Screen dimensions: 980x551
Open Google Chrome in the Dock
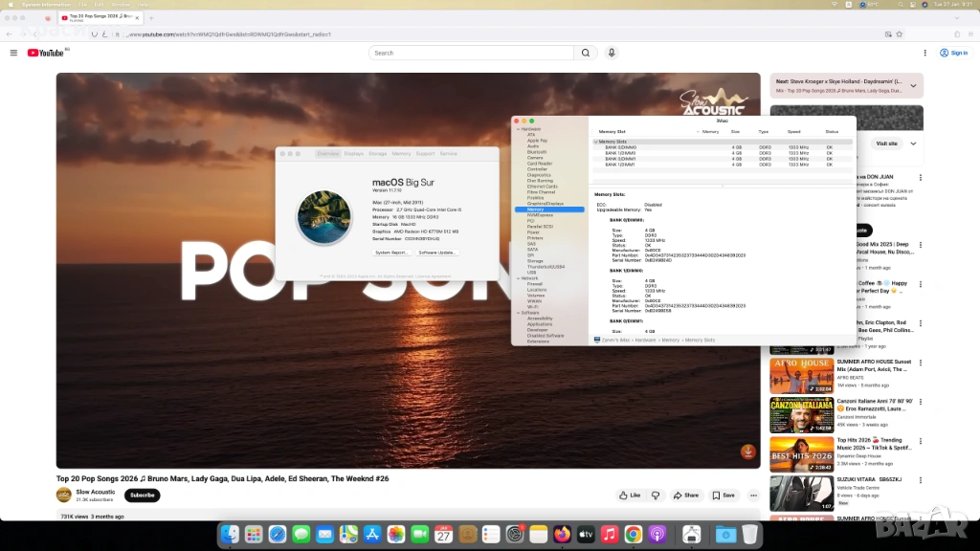coord(634,534)
